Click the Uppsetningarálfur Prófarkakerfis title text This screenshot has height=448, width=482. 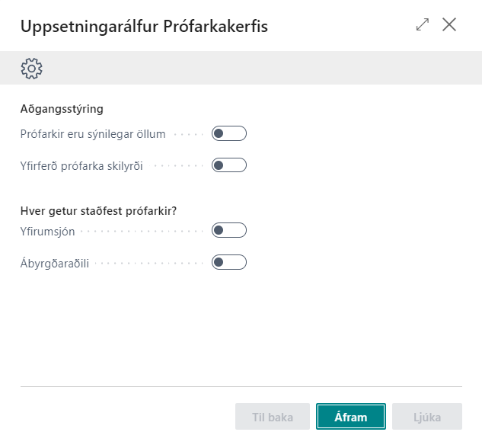(x=144, y=27)
